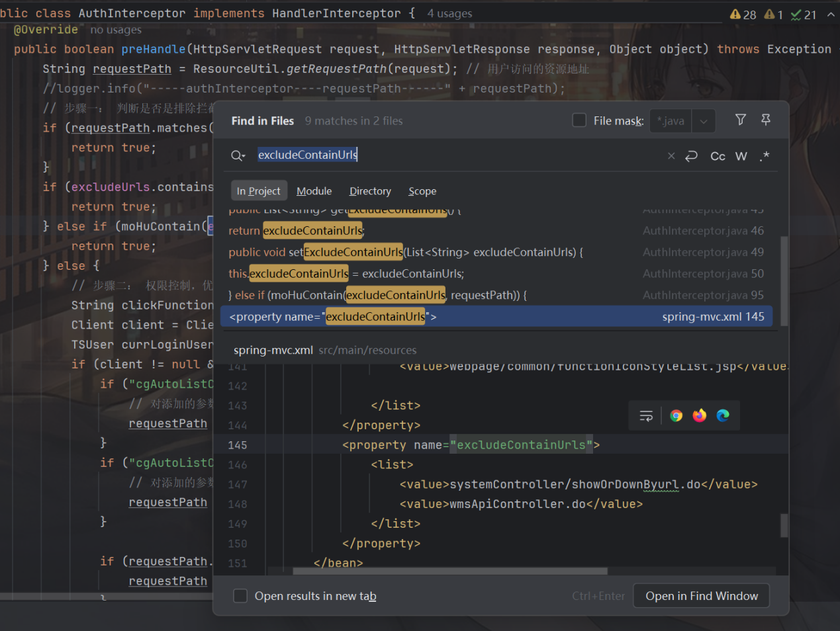Expand inspections widget chevron at top right
Viewport: 840px width, 631px height.
pos(831,14)
